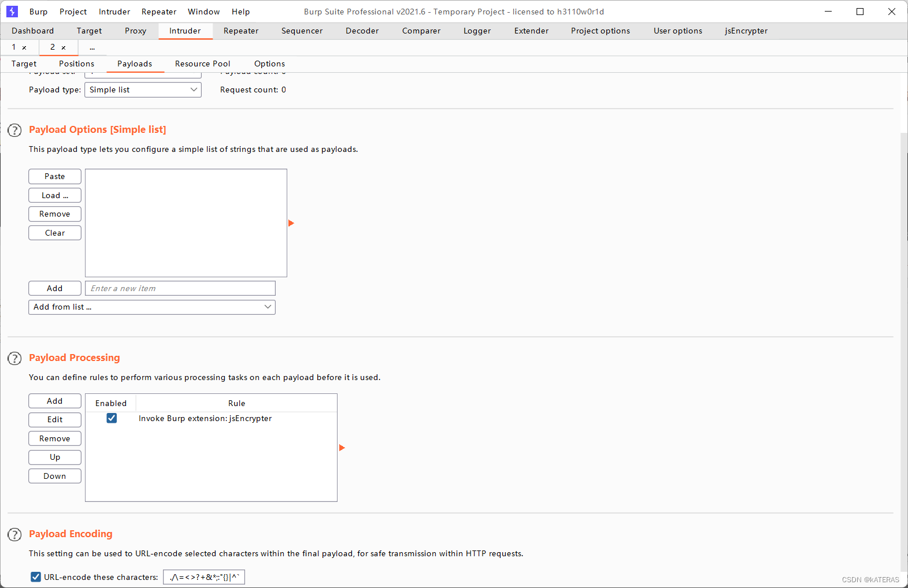Screen dimensions: 908x588
Task: Open the Resource Pool sub-tab
Action: point(202,64)
